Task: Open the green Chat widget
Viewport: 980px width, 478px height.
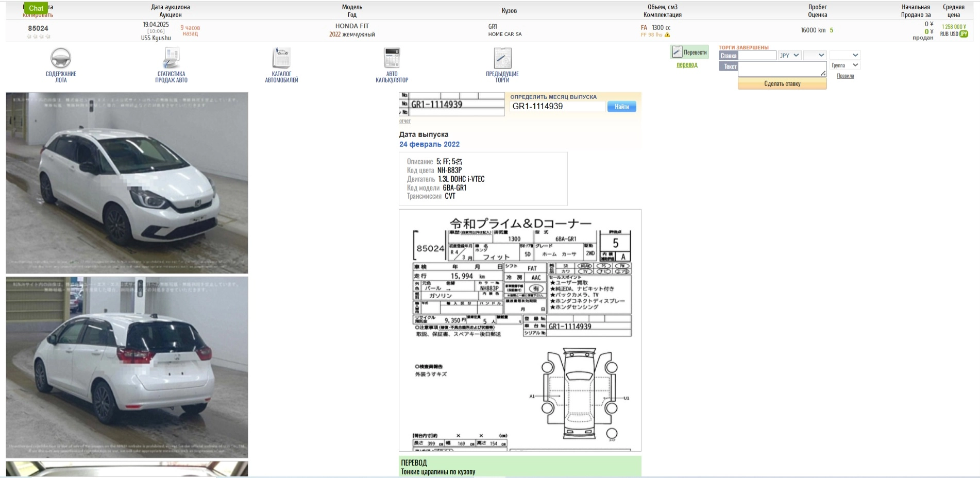Action: (x=36, y=8)
